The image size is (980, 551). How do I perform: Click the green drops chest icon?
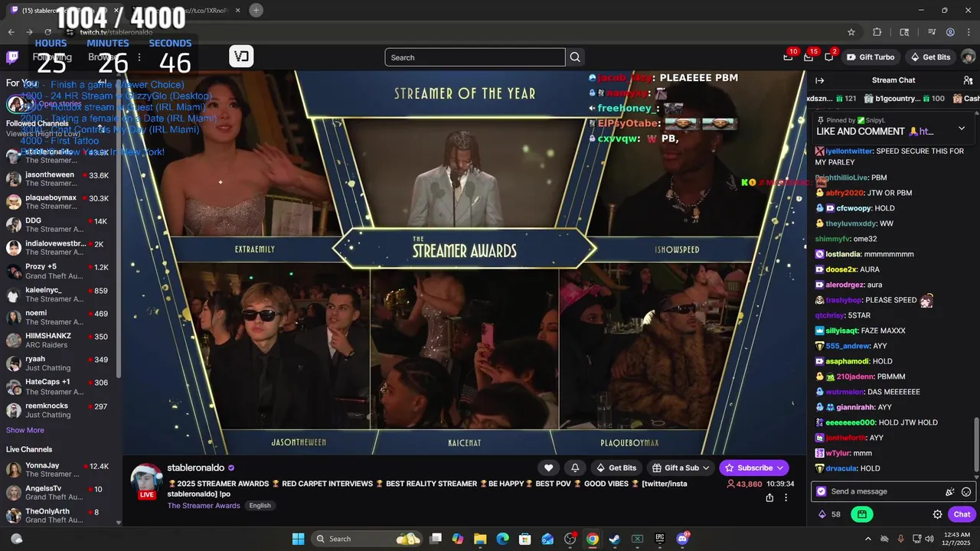[862, 514]
